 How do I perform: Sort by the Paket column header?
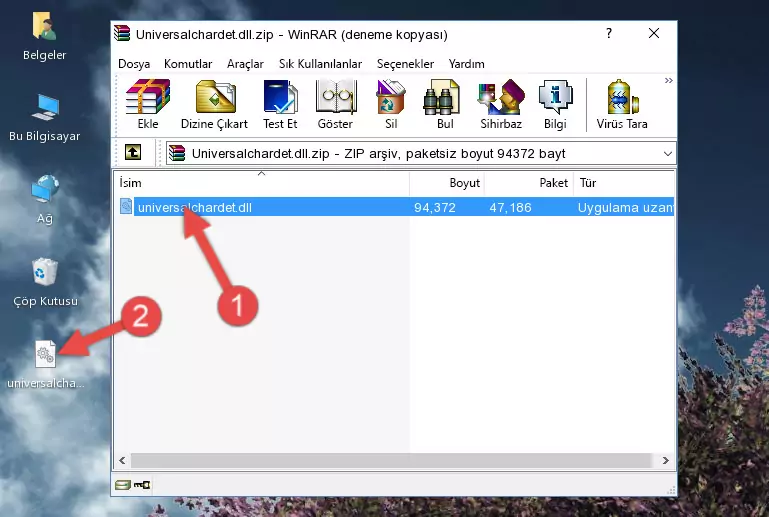(x=529, y=182)
